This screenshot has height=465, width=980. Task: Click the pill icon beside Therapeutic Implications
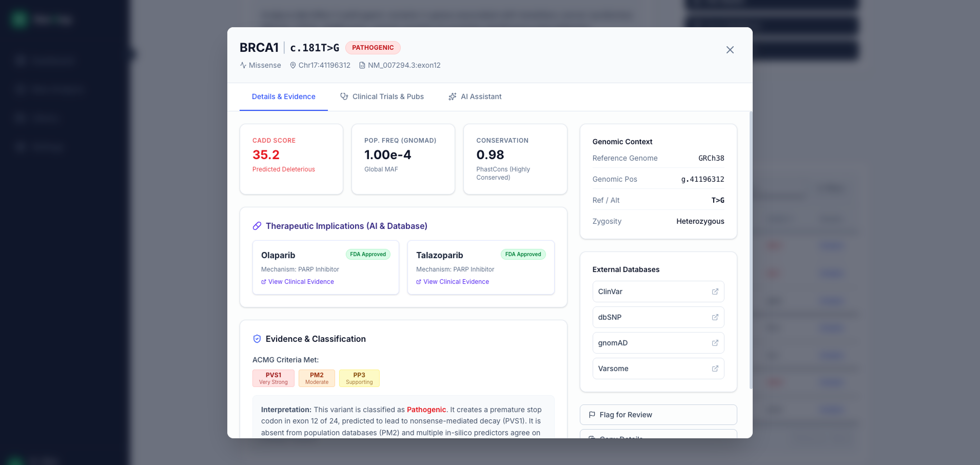click(257, 226)
